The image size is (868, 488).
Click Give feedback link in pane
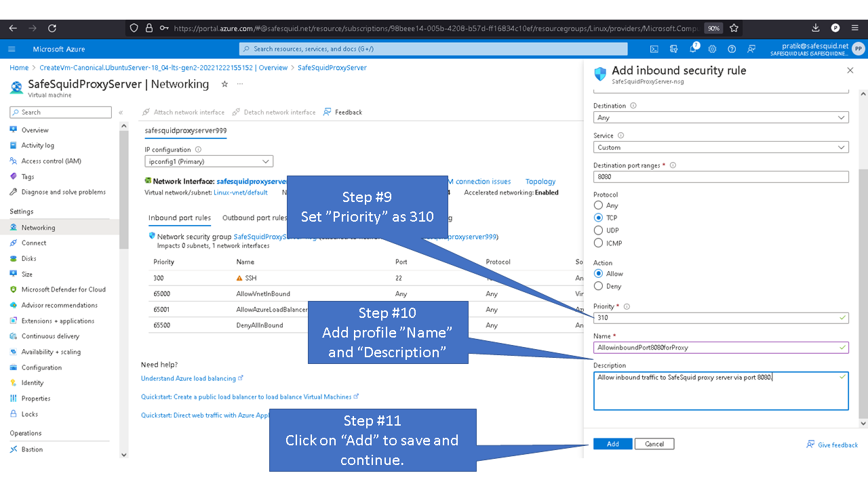pos(832,445)
